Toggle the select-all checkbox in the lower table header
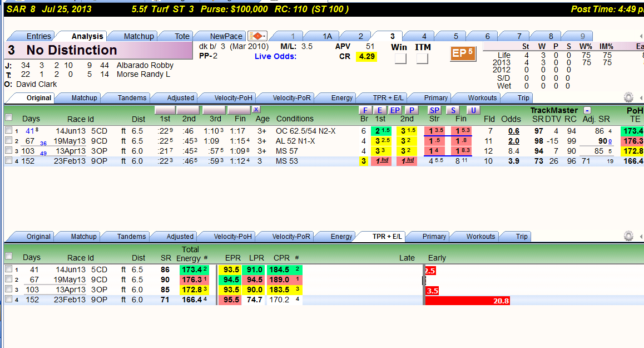Screen dimensions: 644x348 (8, 256)
